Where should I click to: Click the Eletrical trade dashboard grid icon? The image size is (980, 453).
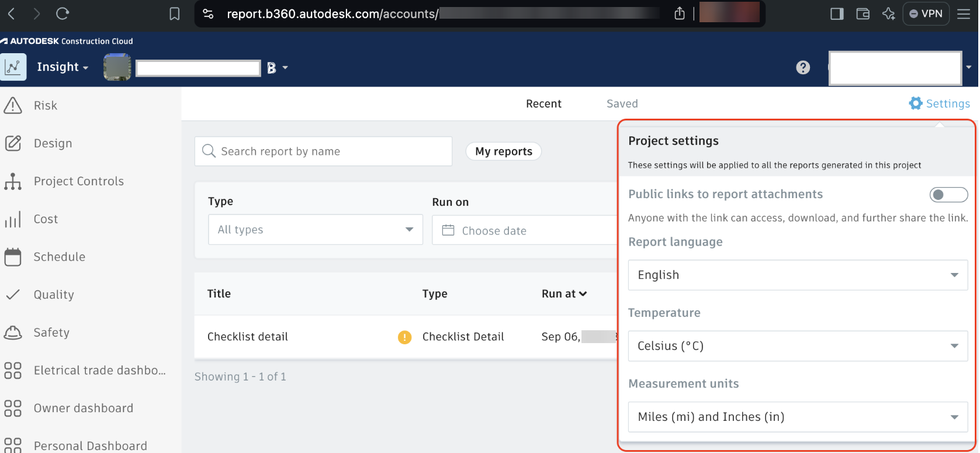tap(12, 370)
